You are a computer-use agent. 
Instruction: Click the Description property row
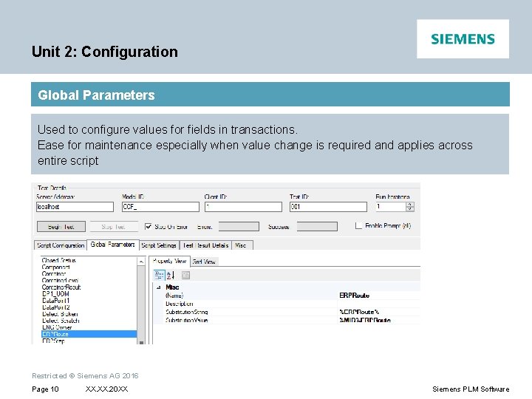coord(292,304)
